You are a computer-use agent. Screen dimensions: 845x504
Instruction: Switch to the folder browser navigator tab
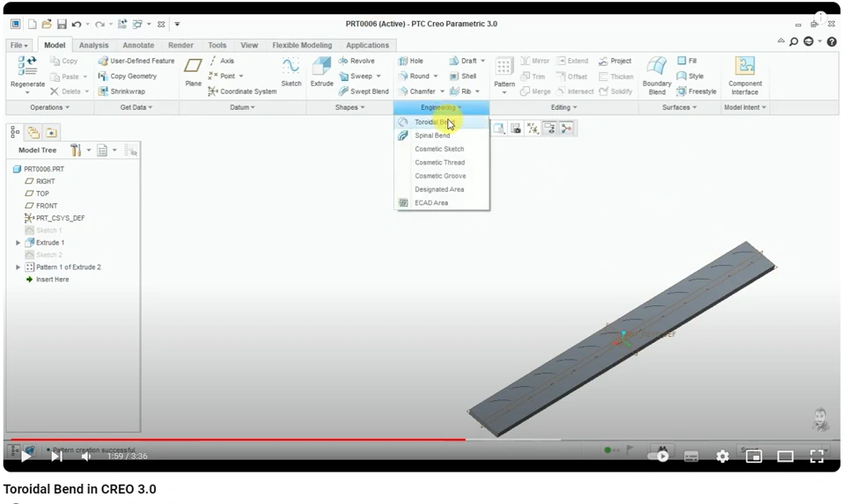point(33,133)
